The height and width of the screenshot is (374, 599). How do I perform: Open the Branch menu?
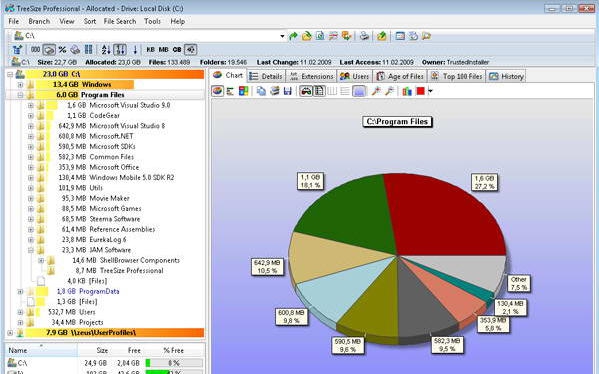point(39,21)
